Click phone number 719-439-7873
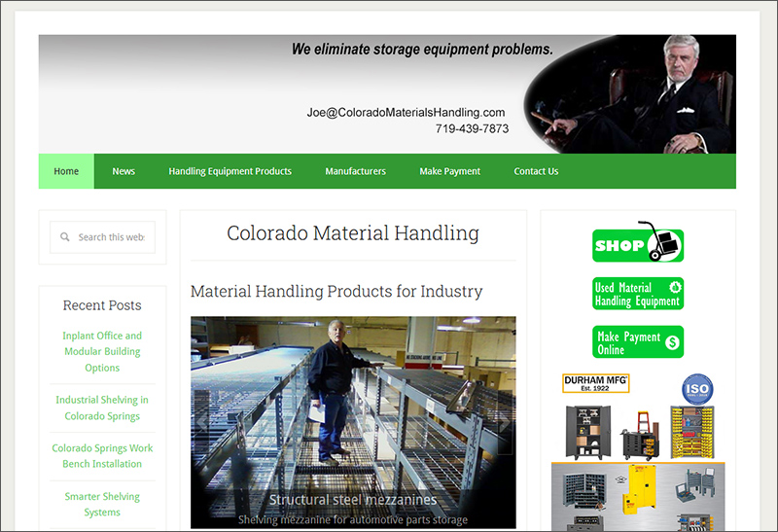The width and height of the screenshot is (778, 532). [x=472, y=128]
